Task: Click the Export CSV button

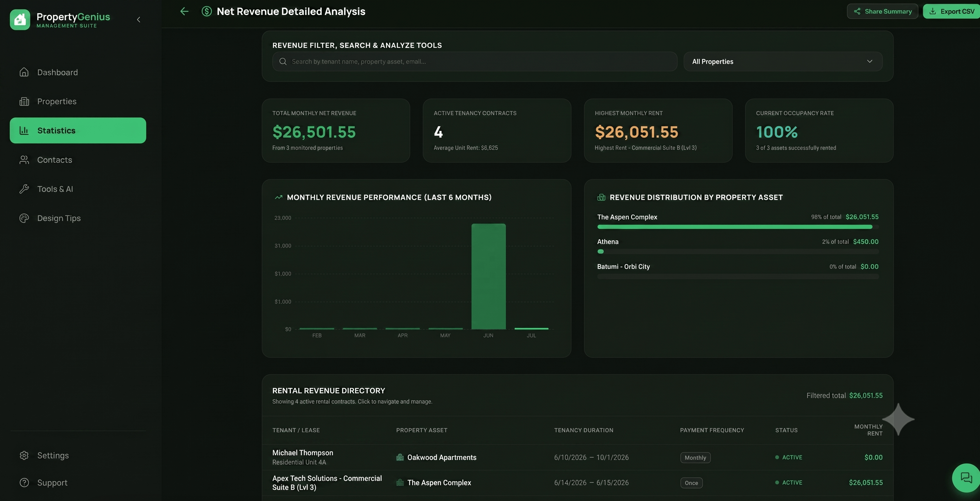Action: coord(951,12)
